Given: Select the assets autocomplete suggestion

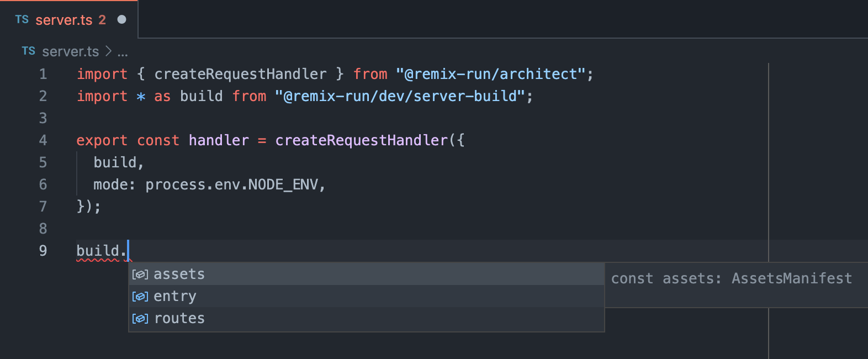Looking at the screenshot, I should pyautogui.click(x=180, y=273).
